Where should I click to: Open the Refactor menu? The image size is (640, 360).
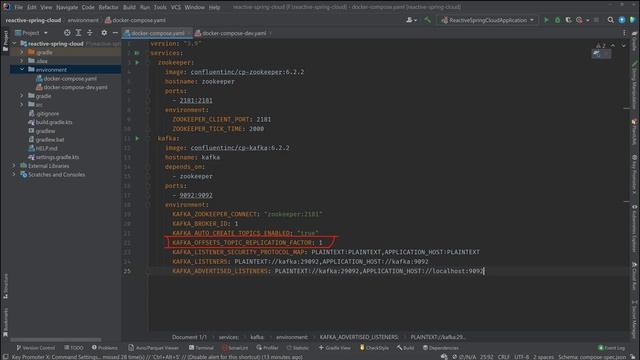tap(108, 7)
